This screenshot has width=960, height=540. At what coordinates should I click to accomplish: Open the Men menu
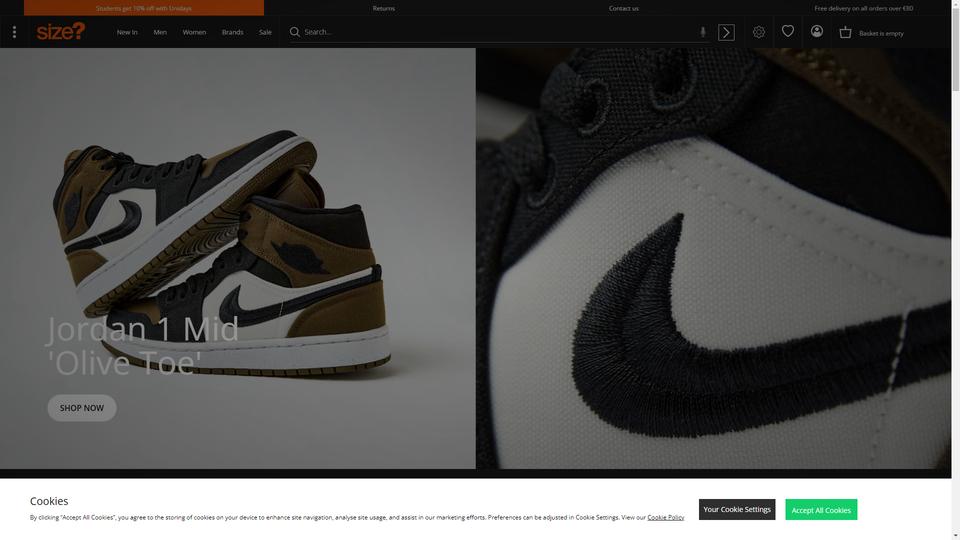(x=160, y=32)
